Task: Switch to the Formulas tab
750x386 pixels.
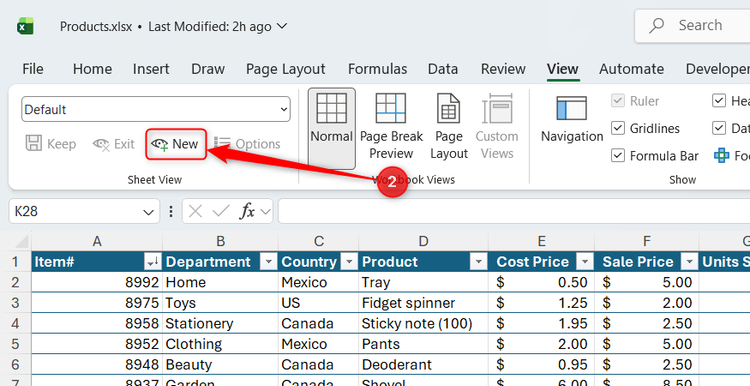Action: tap(377, 69)
